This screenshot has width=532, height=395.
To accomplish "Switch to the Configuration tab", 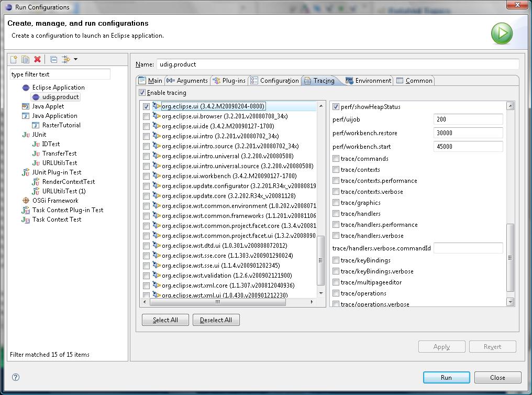I will pos(275,81).
